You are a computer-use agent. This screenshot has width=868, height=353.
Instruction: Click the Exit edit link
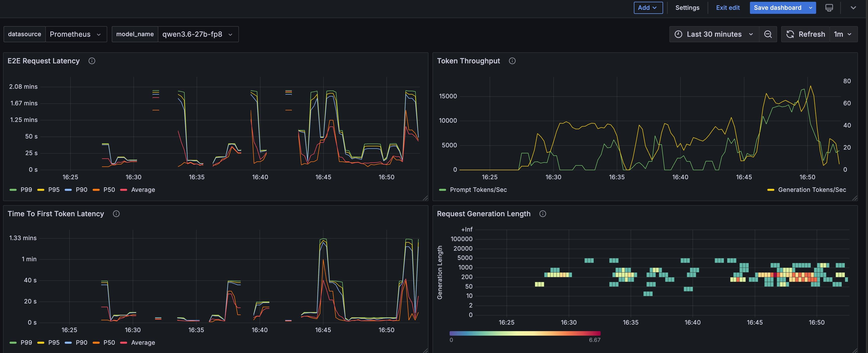(x=728, y=8)
